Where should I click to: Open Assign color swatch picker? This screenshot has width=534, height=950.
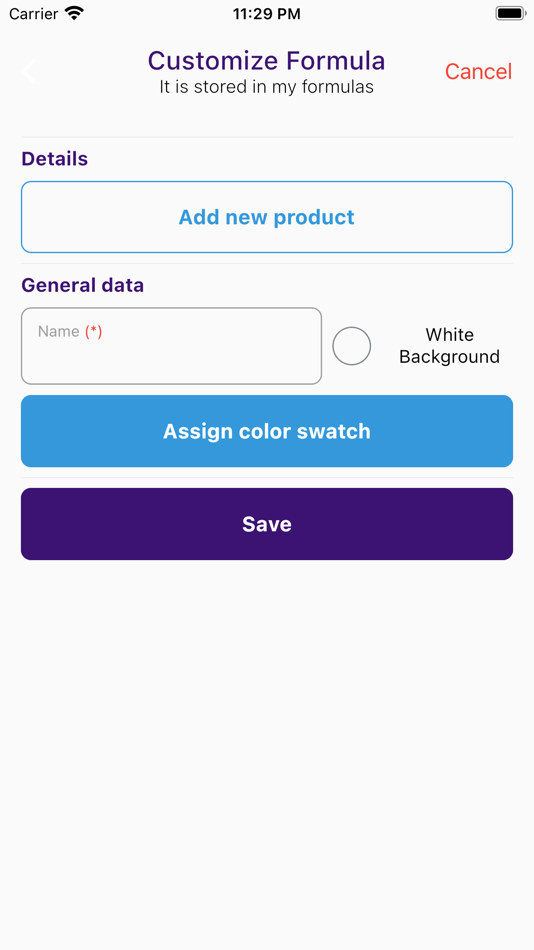coord(267,431)
